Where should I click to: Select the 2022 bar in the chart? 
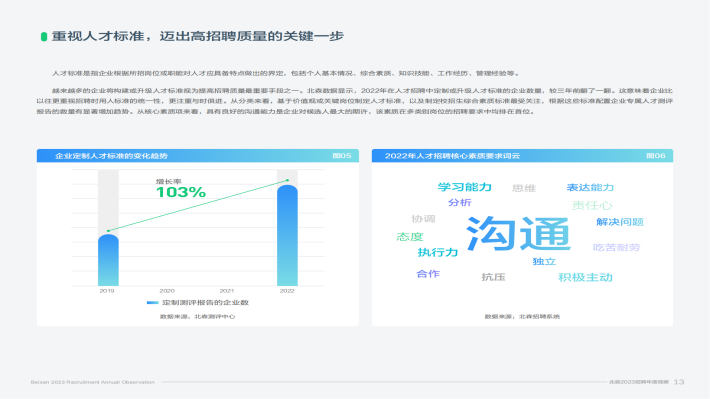pos(287,235)
